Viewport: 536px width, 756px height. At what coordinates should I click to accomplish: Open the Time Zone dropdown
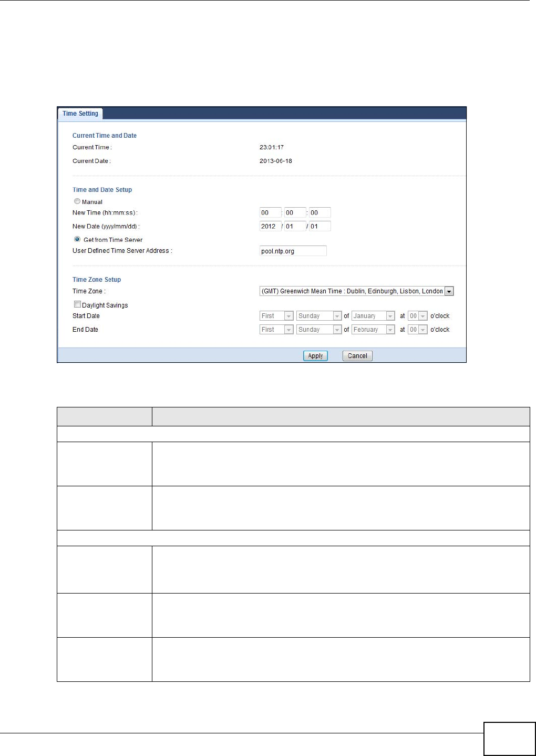[x=356, y=291]
